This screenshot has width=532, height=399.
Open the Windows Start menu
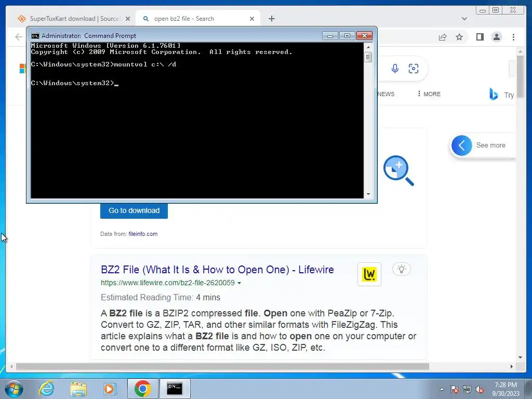coord(14,389)
